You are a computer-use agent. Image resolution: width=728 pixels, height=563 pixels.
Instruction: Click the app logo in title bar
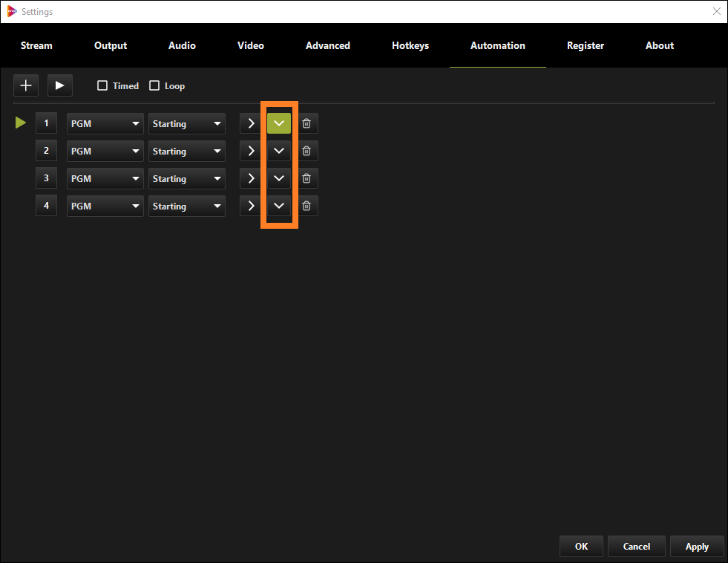point(12,12)
